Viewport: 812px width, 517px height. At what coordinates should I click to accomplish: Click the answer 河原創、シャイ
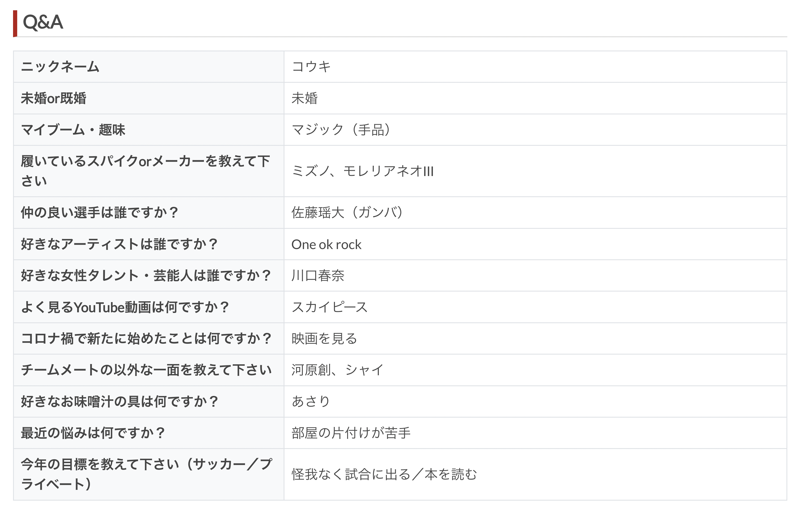[337, 370]
